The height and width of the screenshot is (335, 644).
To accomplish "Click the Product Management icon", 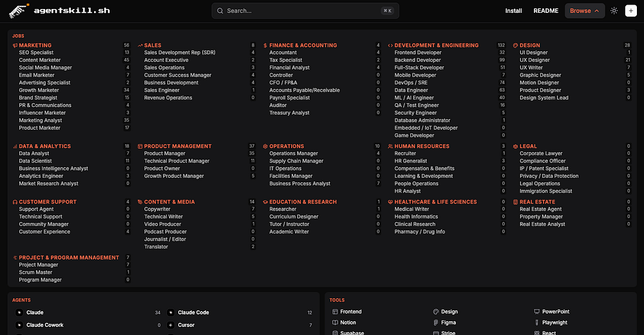I will point(140,146).
